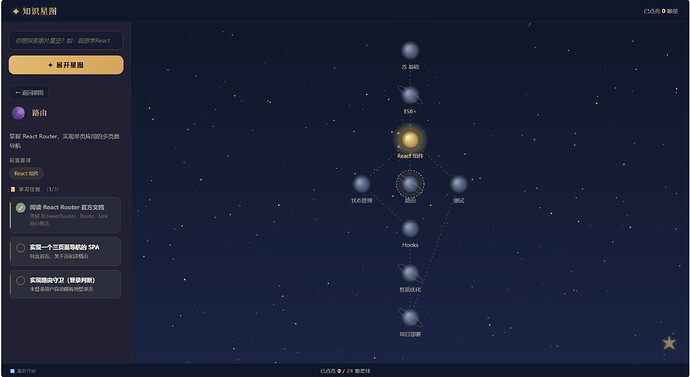This screenshot has height=377, width=690.
Task: Select the 项目部署 ringed planet
Action: point(410,318)
